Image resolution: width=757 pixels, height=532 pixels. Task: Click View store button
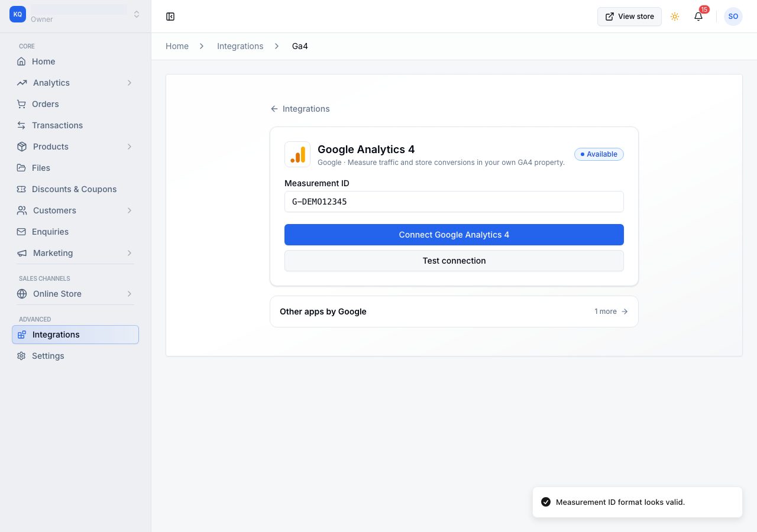[x=629, y=17]
